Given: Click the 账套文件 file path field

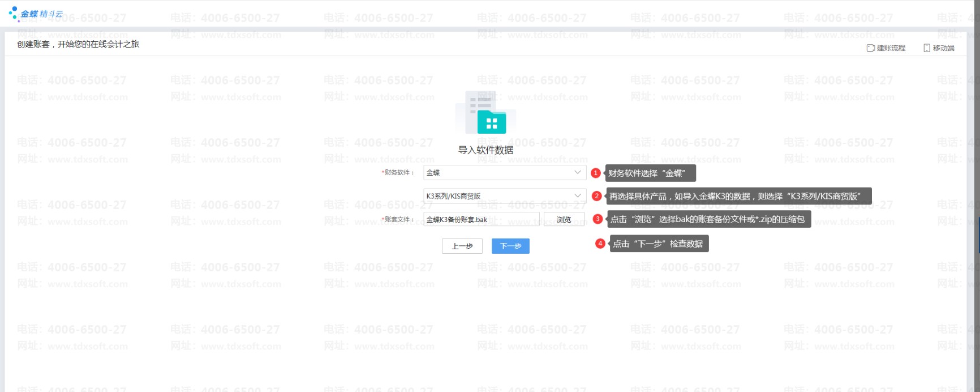Looking at the screenshot, I should coord(482,219).
